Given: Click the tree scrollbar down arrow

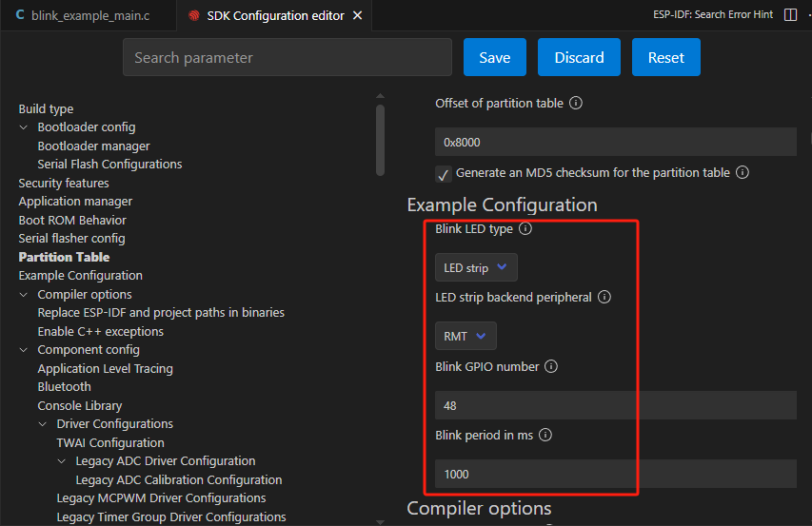Looking at the screenshot, I should [x=380, y=522].
